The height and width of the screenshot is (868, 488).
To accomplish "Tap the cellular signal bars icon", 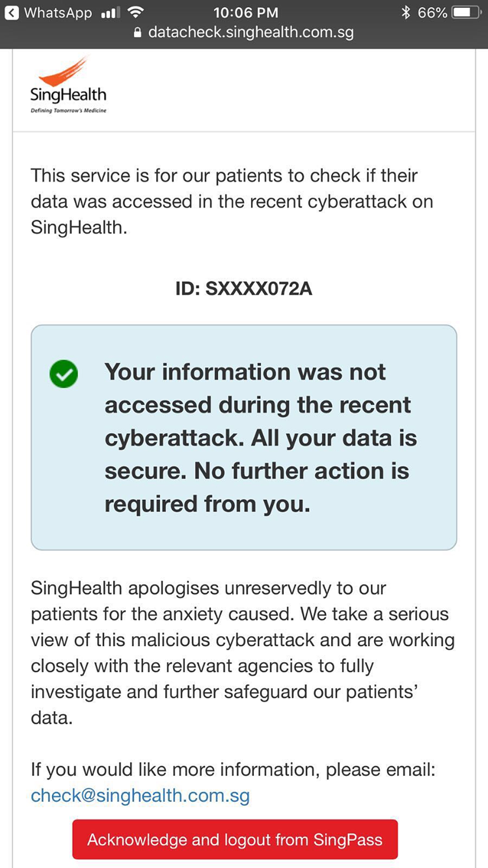I will click(111, 13).
